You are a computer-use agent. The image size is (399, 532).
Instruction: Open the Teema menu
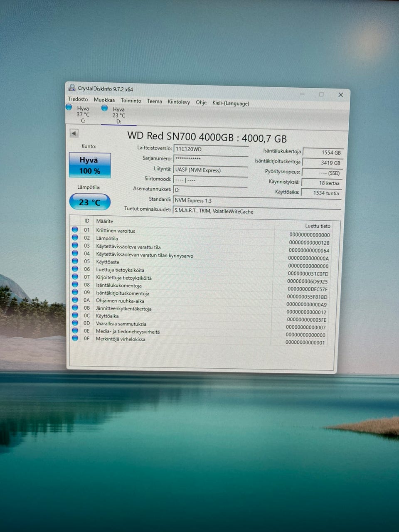click(x=155, y=101)
